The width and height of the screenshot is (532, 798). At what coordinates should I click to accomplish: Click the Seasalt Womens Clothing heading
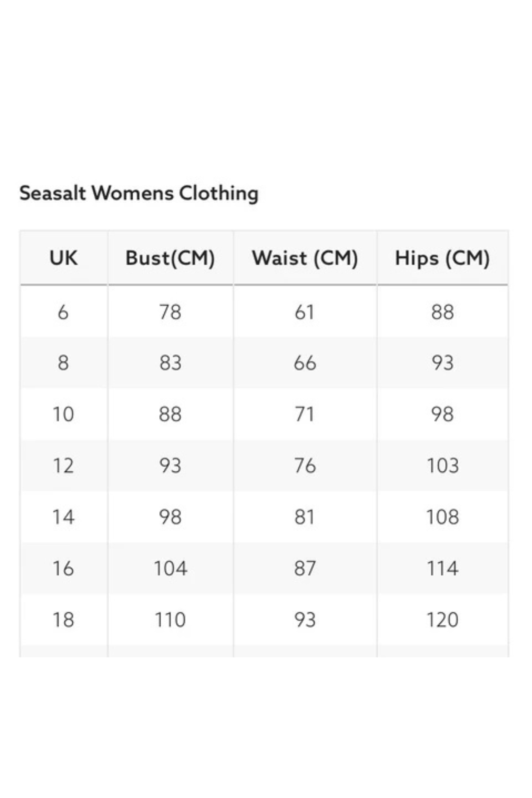(139, 193)
